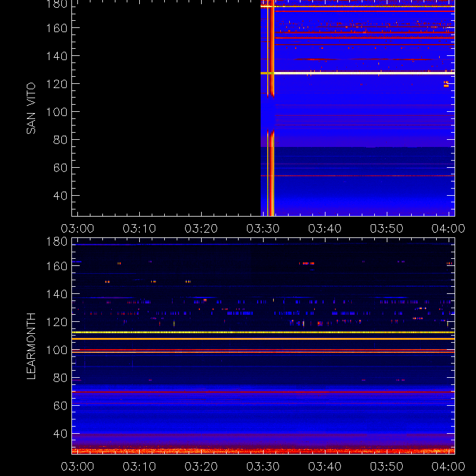Viewport: 476px width, 476px height.
Task: Select the 60 tick label on Learmonth axis
Action: tap(61, 406)
